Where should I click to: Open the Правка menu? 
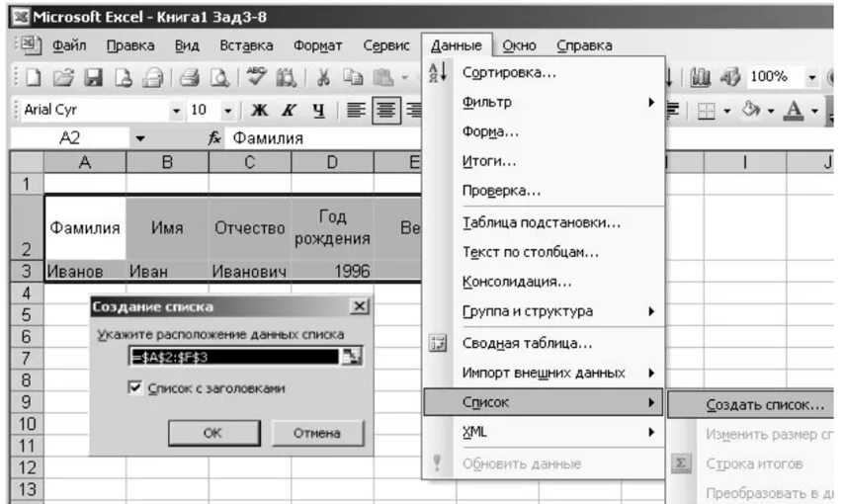pyautogui.click(x=130, y=45)
